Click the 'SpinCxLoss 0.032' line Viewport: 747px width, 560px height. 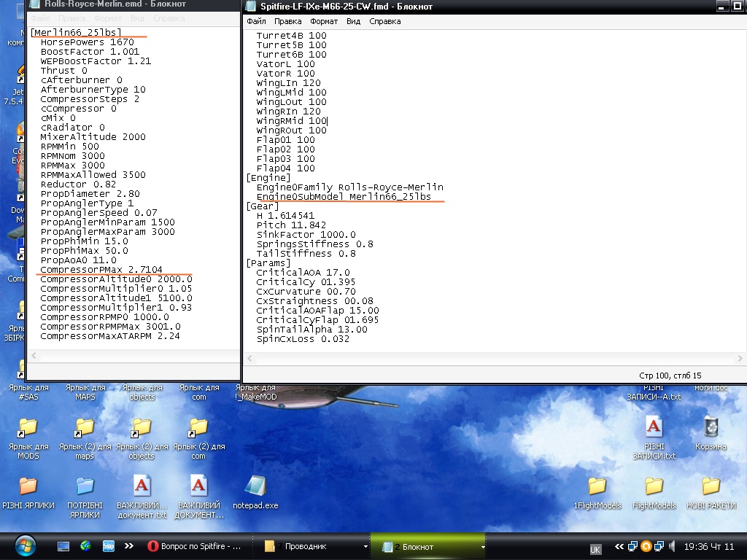coord(303,339)
